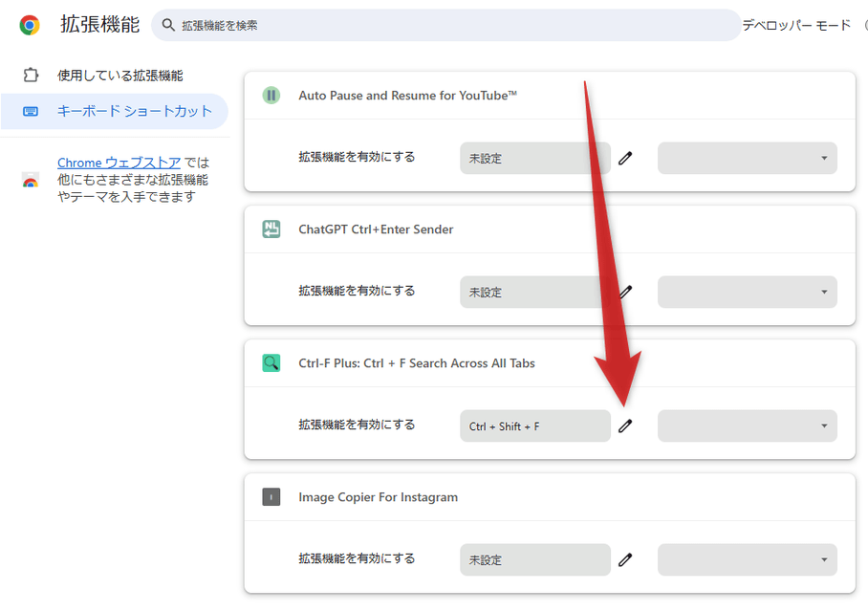The width and height of the screenshot is (868, 611).
Task: Click the puzzle piece extensions icon
Action: [x=31, y=75]
